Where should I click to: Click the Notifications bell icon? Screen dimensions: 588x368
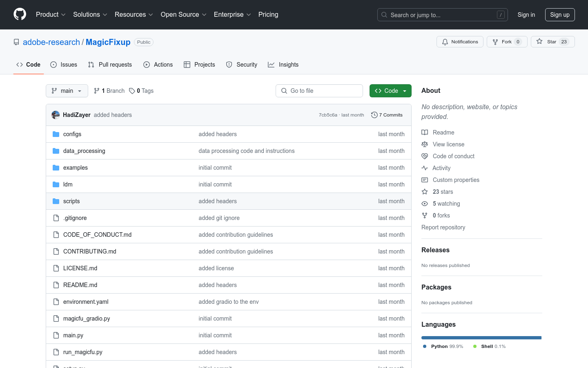click(x=445, y=42)
